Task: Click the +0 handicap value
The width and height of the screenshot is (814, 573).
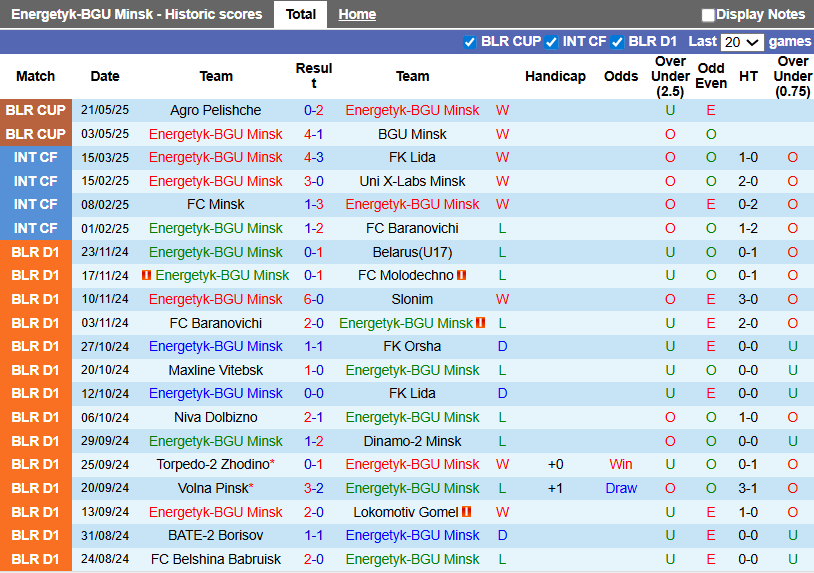Action: tap(555, 464)
